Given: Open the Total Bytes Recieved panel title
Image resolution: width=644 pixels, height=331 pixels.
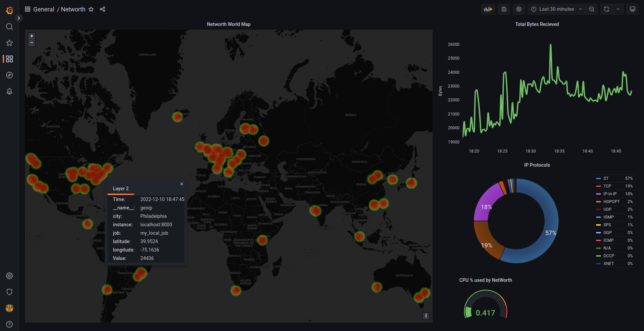Looking at the screenshot, I should 537,24.
